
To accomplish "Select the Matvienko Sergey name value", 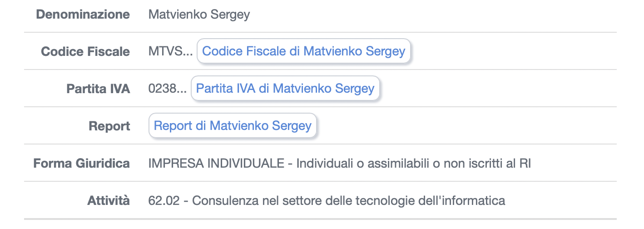I will [199, 15].
